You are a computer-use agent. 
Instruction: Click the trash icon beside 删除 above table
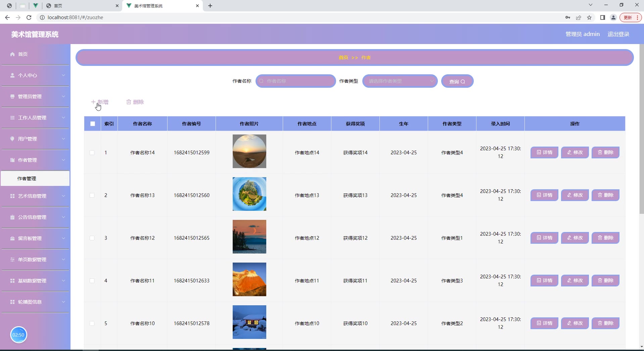pos(129,102)
